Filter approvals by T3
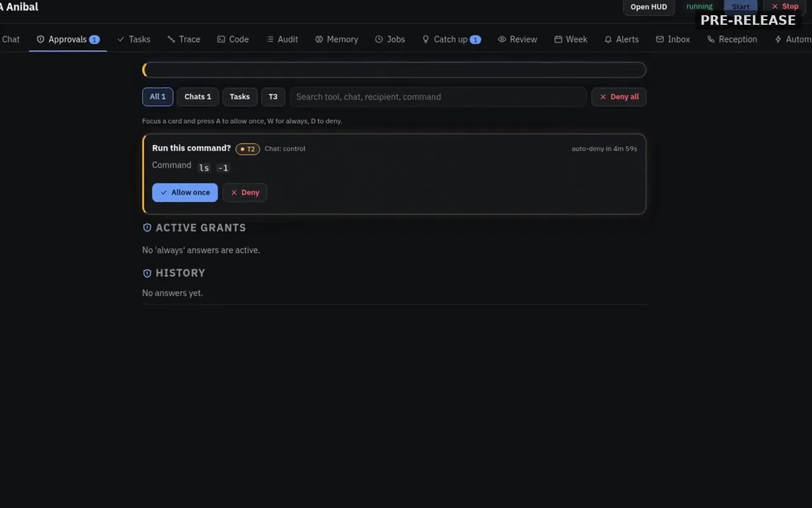The image size is (812, 508). pyautogui.click(x=273, y=97)
